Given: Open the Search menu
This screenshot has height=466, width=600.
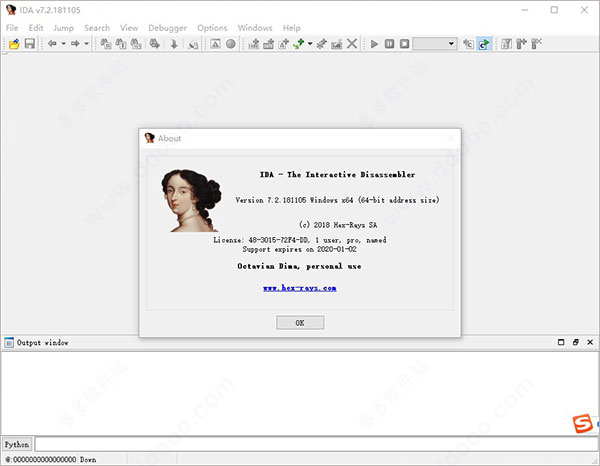Looking at the screenshot, I should click(97, 28).
